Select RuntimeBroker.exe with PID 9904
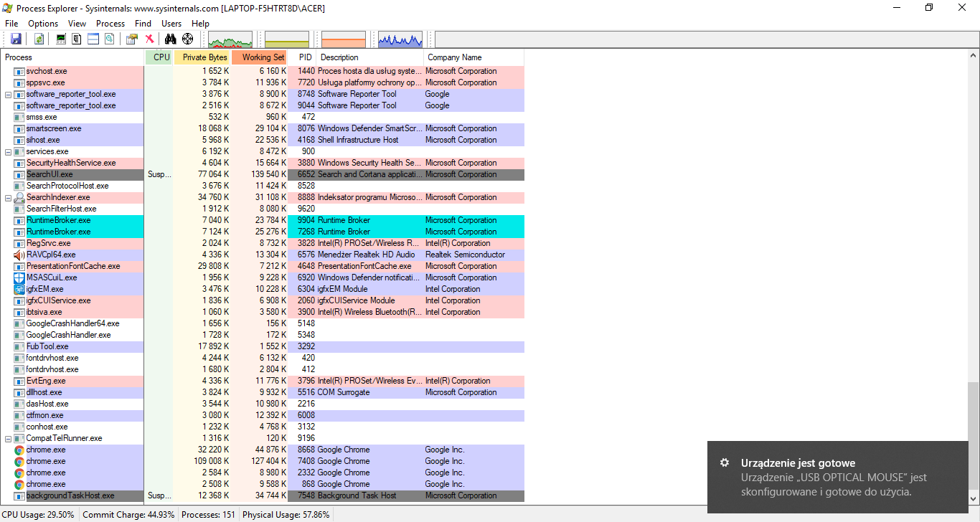Image resolution: width=980 pixels, height=522 pixels. click(x=263, y=220)
